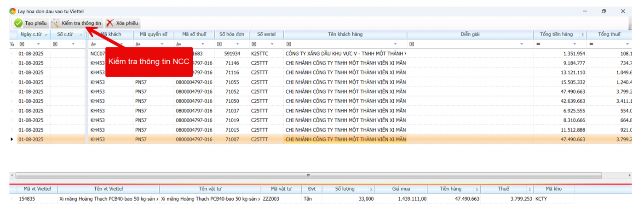This screenshot has width=644, height=214.
Task: Sort by the Mã số thuế column header
Action: 194,34
